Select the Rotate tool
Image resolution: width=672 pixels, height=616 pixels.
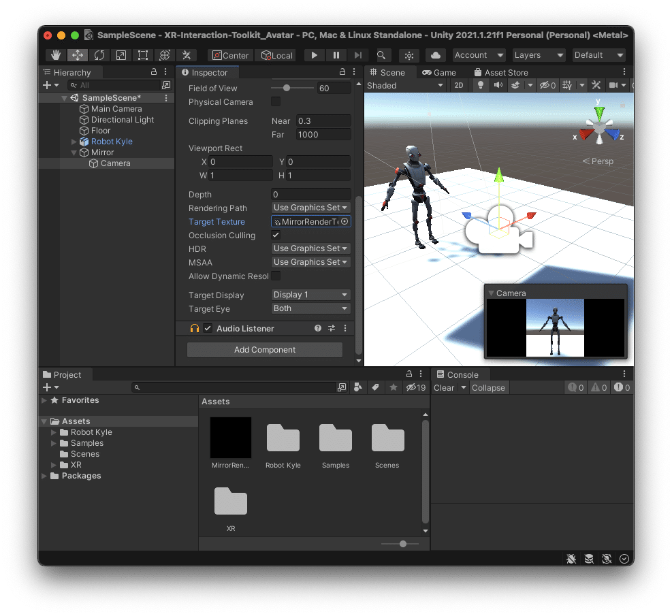click(99, 55)
